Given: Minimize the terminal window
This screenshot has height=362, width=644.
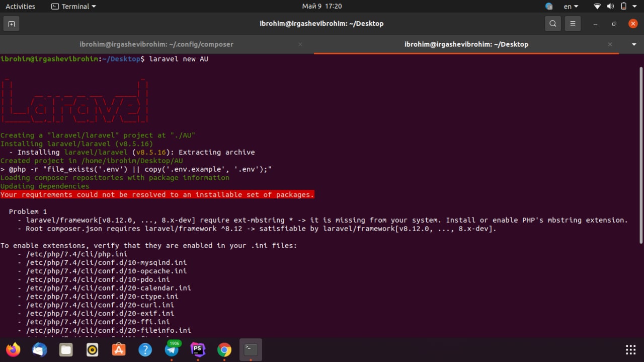Looking at the screenshot, I should [595, 24].
